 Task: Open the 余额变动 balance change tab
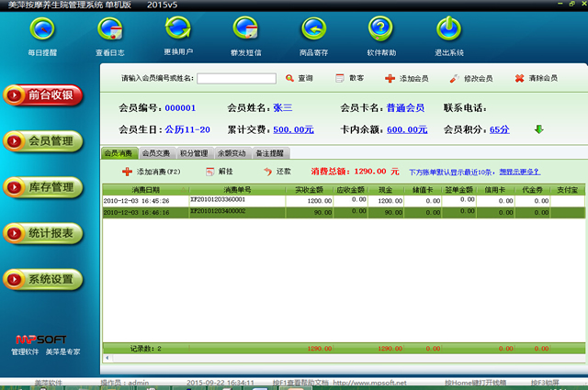pyautogui.click(x=231, y=153)
